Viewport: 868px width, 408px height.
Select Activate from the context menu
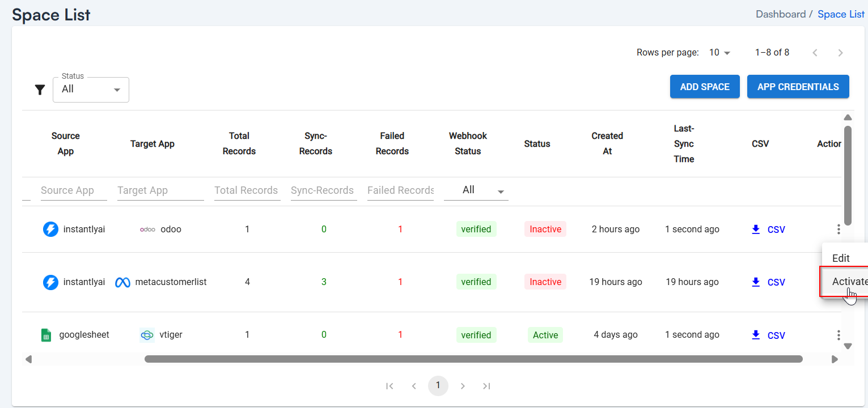pos(848,282)
